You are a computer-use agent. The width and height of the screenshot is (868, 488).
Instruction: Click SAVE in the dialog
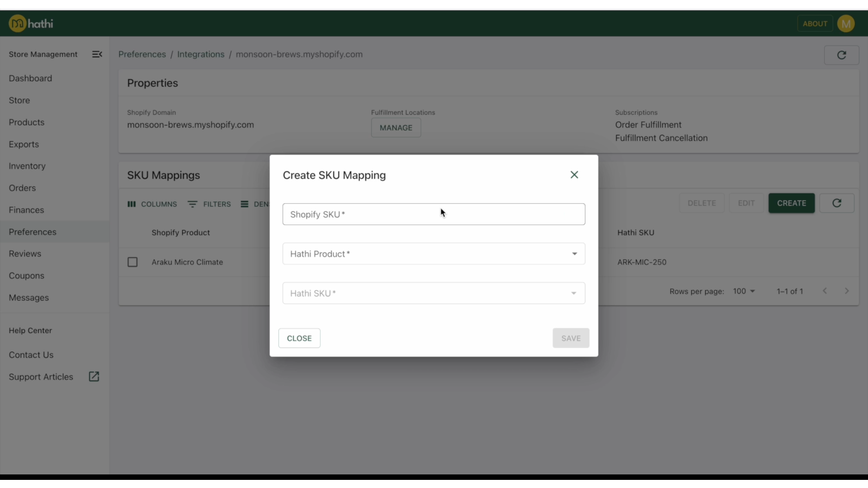571,338
